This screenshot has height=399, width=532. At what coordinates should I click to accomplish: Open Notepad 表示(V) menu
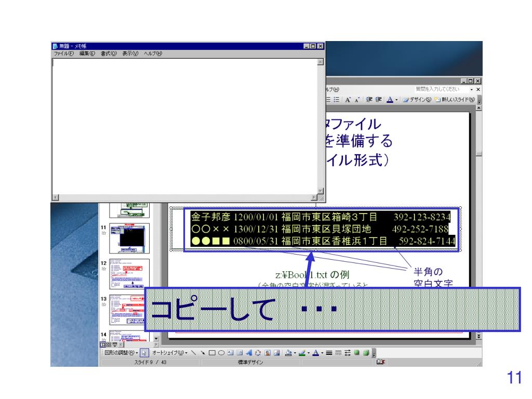tap(130, 54)
